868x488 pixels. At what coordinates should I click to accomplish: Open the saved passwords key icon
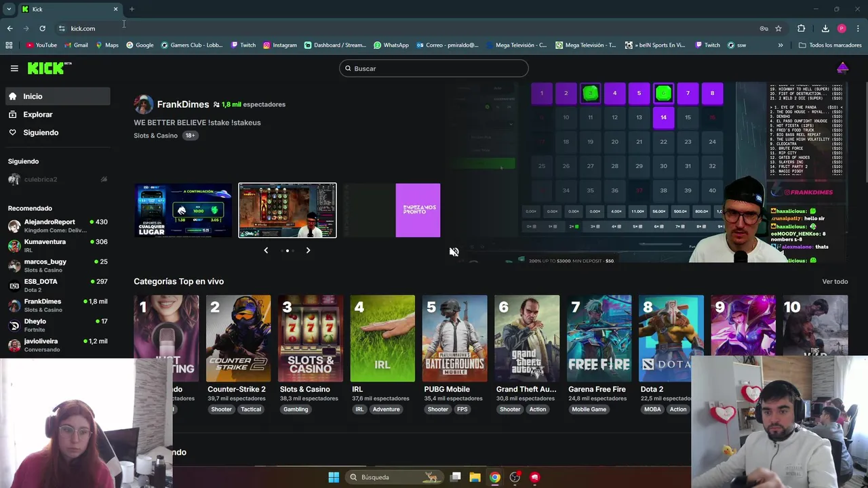coord(764,28)
